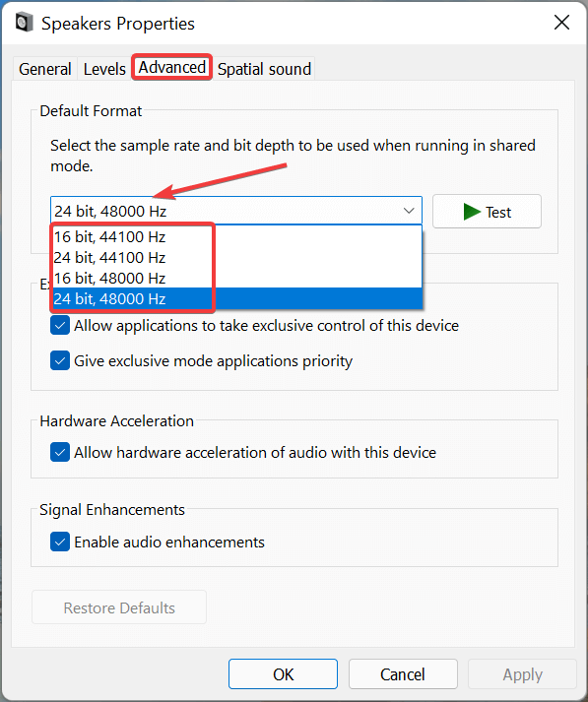This screenshot has height=702, width=588.
Task: Pick highlighted 24 bit, 48000 Hz option
Action: pos(236,298)
